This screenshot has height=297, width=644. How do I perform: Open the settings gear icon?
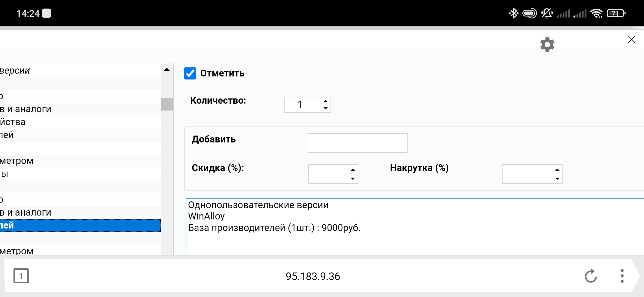(x=547, y=45)
